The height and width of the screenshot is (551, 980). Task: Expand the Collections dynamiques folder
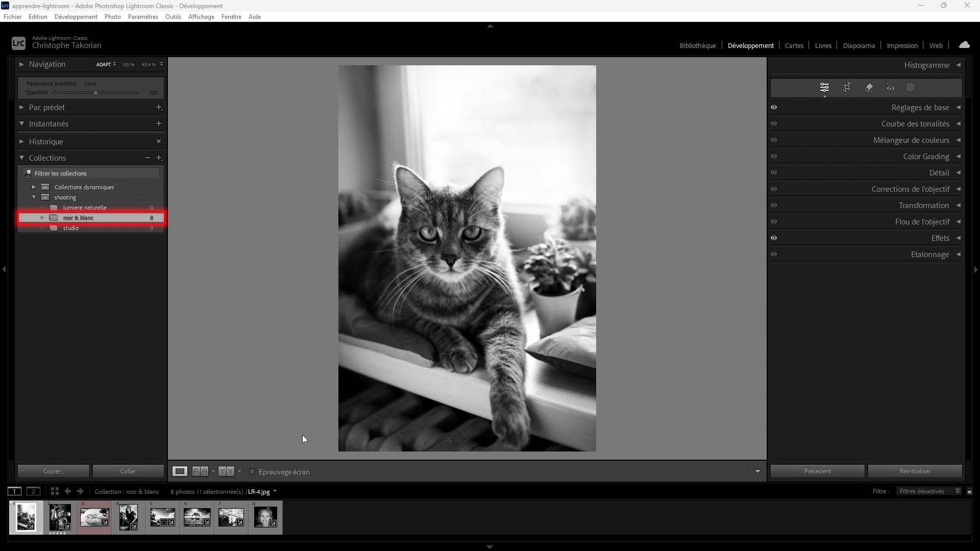pyautogui.click(x=34, y=187)
